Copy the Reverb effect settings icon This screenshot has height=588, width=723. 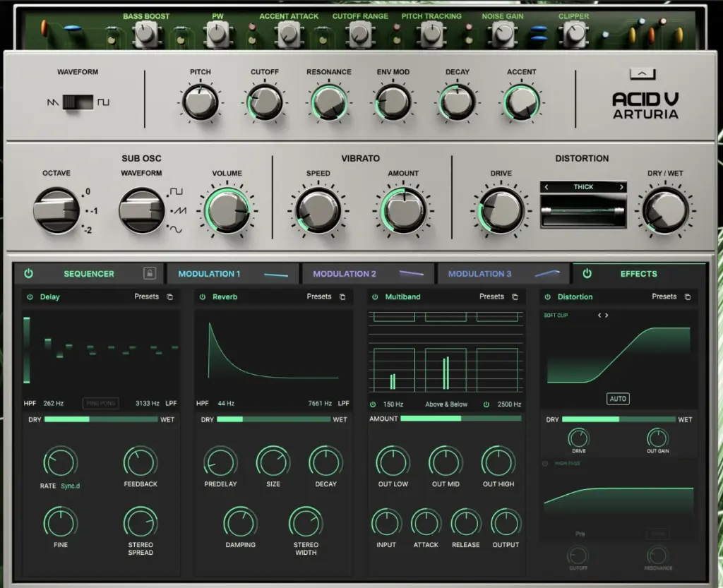(342, 296)
